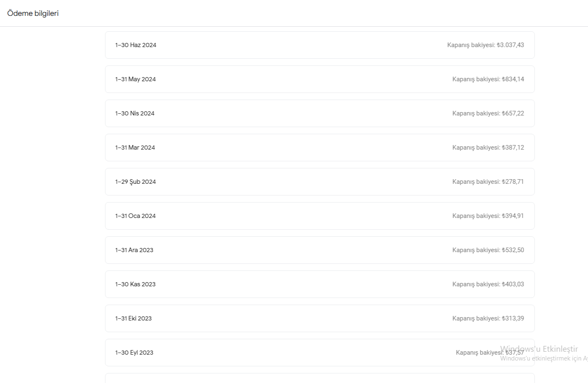The width and height of the screenshot is (588, 383).
Task: Open the 1–30 Haz 2024 statement row
Action: [x=320, y=45]
